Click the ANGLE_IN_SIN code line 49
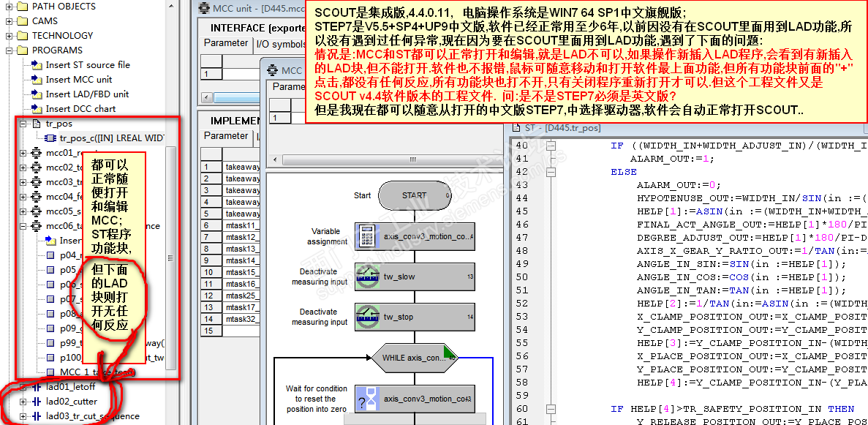The width and height of the screenshot is (868, 425). [741, 264]
